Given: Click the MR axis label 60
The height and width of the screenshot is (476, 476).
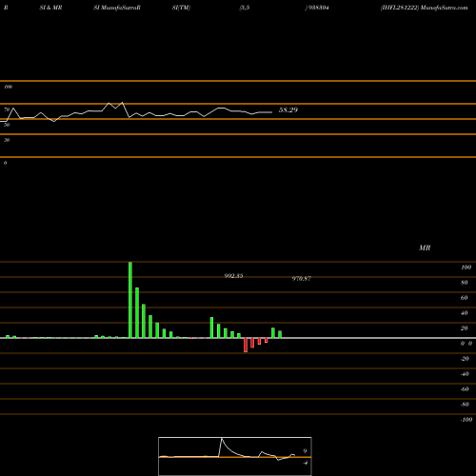Looking at the screenshot, I should [x=465, y=298].
